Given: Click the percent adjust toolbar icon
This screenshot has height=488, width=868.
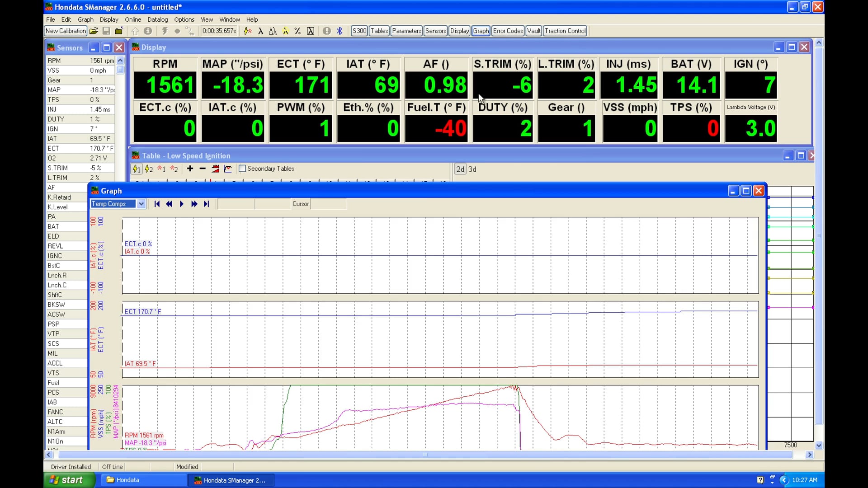Looking at the screenshot, I should [x=297, y=31].
